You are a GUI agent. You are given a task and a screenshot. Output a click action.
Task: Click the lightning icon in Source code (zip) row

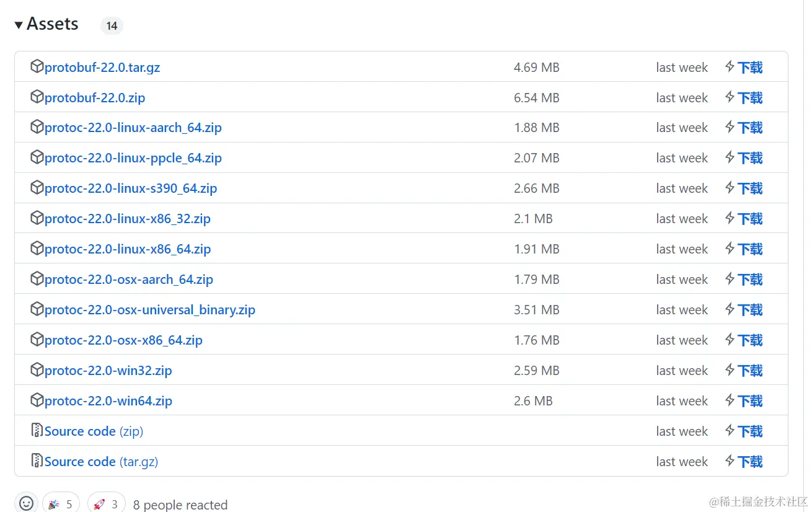point(730,431)
